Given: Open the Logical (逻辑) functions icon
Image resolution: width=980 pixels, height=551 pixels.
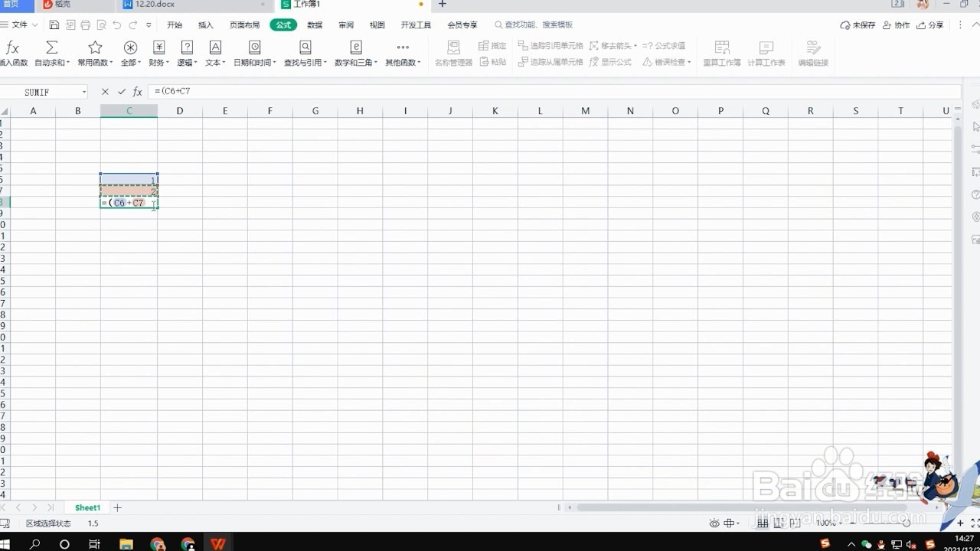Looking at the screenshot, I should (187, 47).
